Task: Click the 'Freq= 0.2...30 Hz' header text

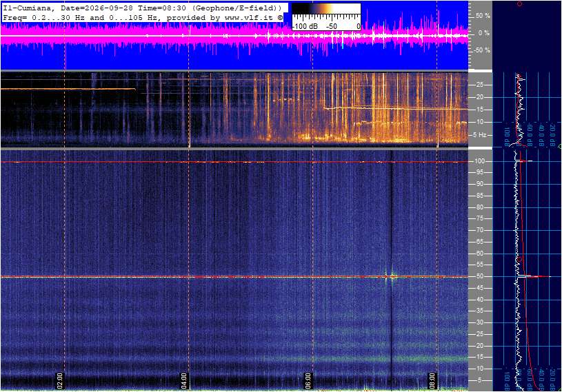Action: pyautogui.click(x=43, y=17)
